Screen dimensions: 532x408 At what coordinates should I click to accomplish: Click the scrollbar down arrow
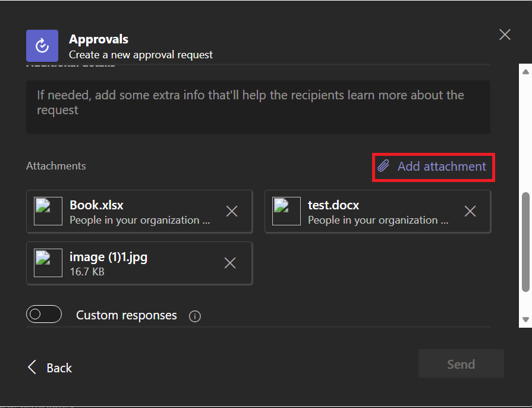[x=525, y=319]
